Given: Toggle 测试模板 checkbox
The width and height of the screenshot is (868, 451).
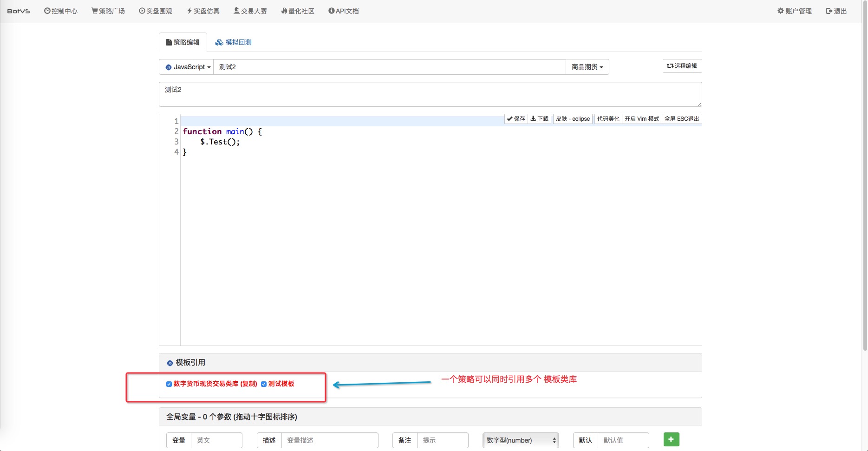Looking at the screenshot, I should pyautogui.click(x=264, y=384).
